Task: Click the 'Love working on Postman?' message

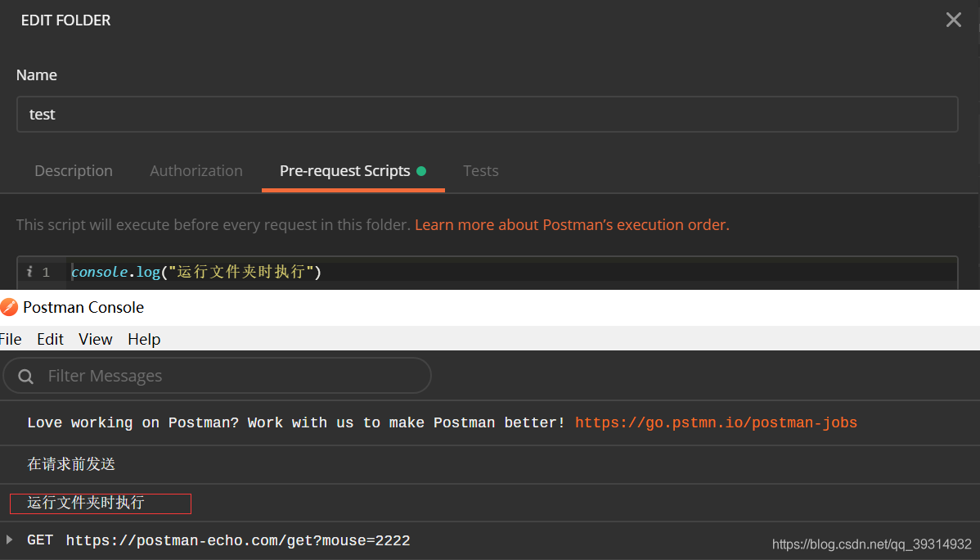Action: [295, 423]
